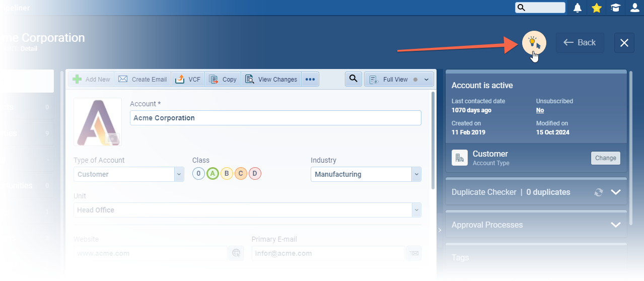Click the Unsubscribed No link
Viewport: 644px width, 281px height.
click(540, 110)
